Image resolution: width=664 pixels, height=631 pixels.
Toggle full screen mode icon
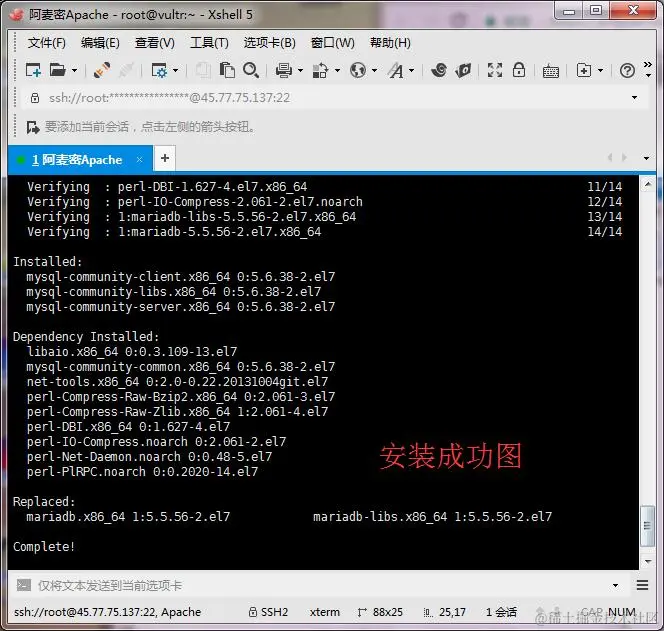[495, 70]
